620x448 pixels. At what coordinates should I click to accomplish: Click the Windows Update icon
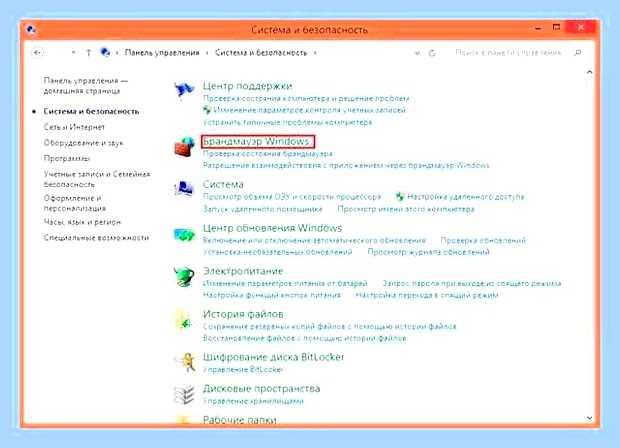[184, 235]
